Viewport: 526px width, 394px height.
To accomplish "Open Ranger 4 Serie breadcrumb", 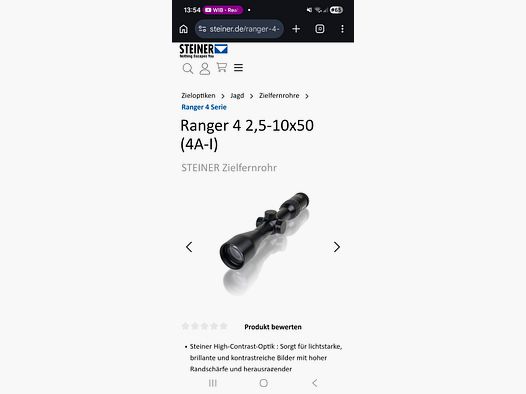I will 204,107.
